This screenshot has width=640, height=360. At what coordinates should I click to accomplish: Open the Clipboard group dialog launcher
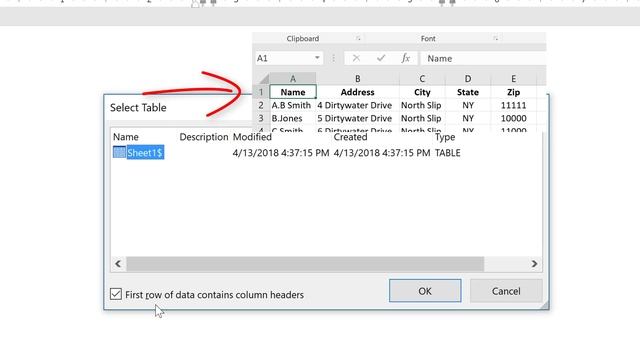coord(358,38)
